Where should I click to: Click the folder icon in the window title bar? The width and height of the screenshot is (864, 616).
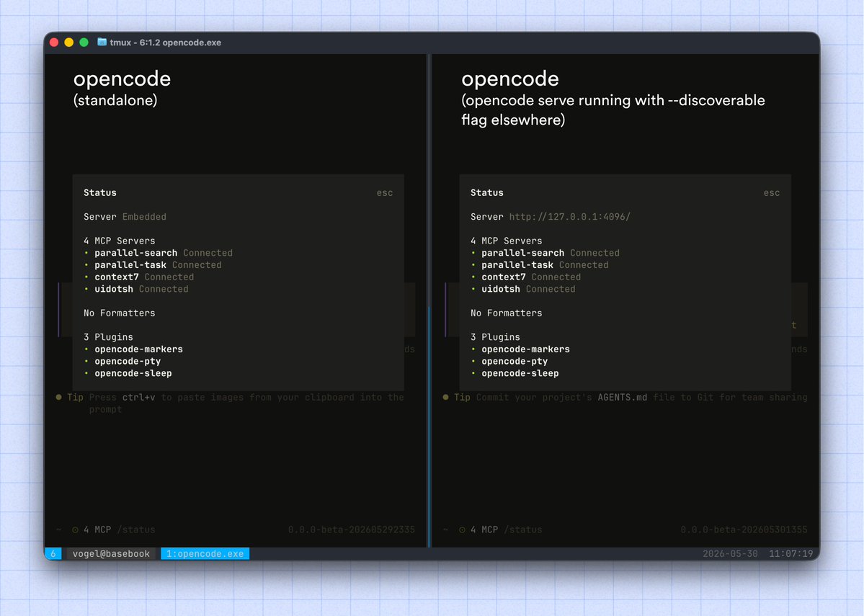pos(102,42)
